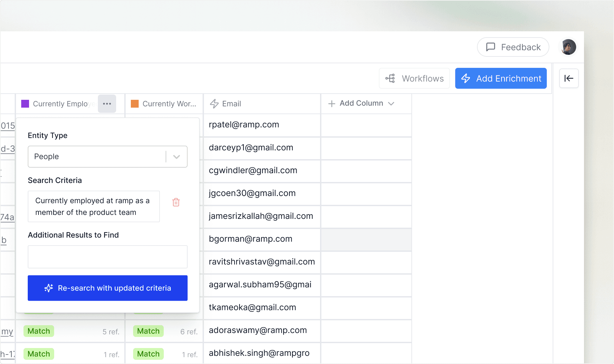The image size is (614, 364).
Task: Open the truncated link starting with 015
Action: tap(8, 126)
